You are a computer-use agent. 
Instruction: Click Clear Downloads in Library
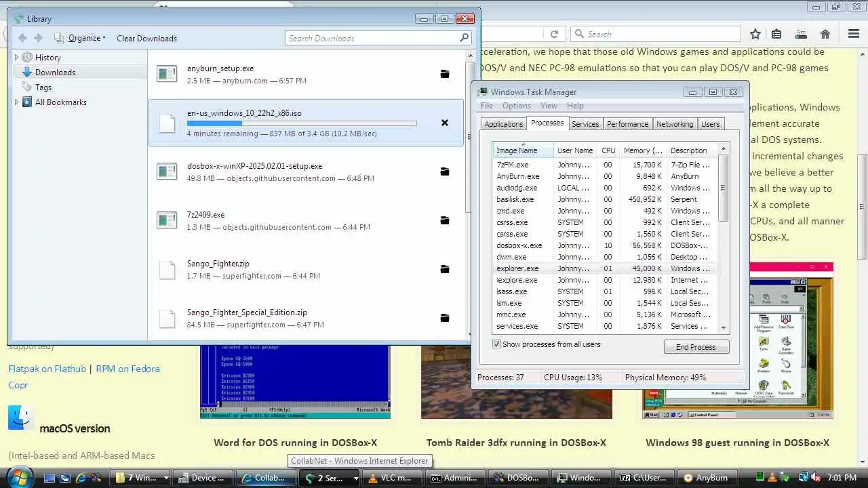tap(146, 38)
